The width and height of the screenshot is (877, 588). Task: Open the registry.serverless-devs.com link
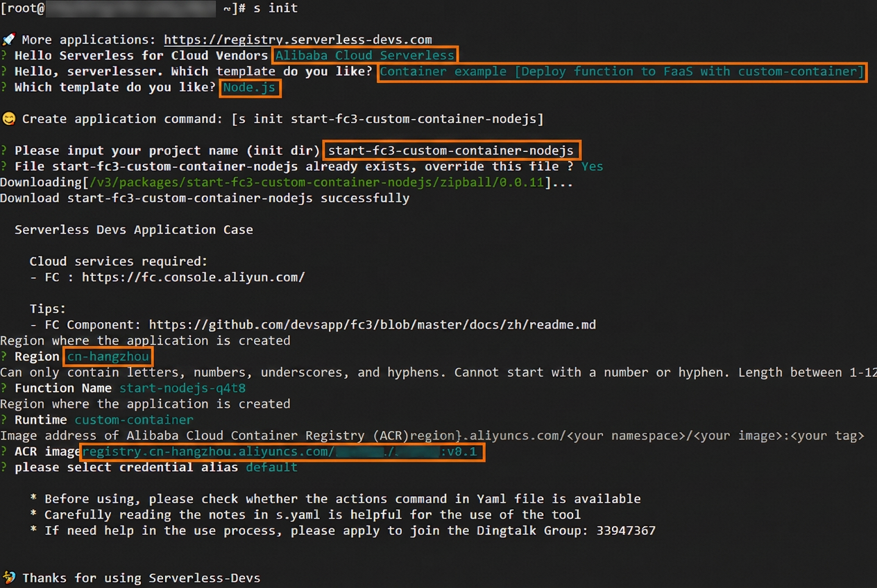[298, 40]
